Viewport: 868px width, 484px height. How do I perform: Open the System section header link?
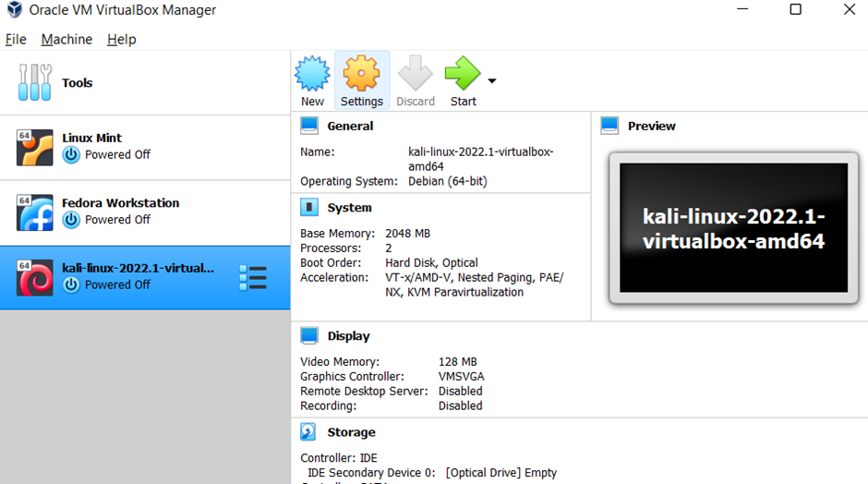coord(349,208)
